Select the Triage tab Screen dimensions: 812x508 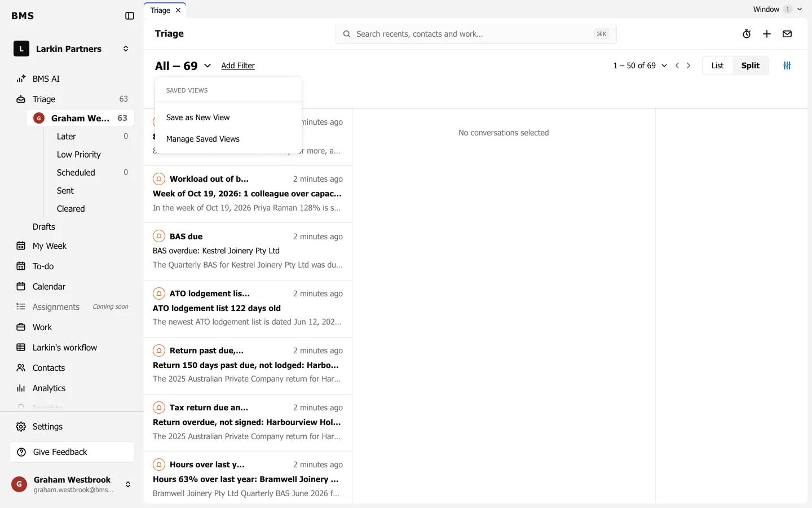point(161,10)
